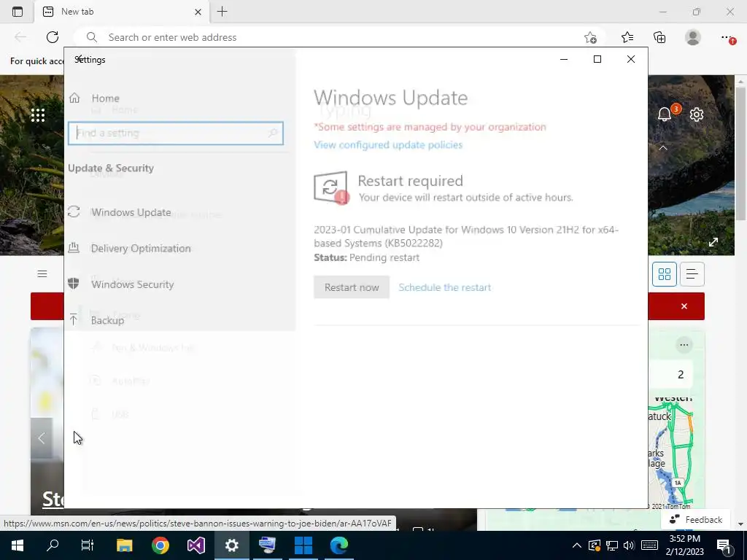Open taskbar Search
The width and height of the screenshot is (747, 560).
tap(53, 545)
